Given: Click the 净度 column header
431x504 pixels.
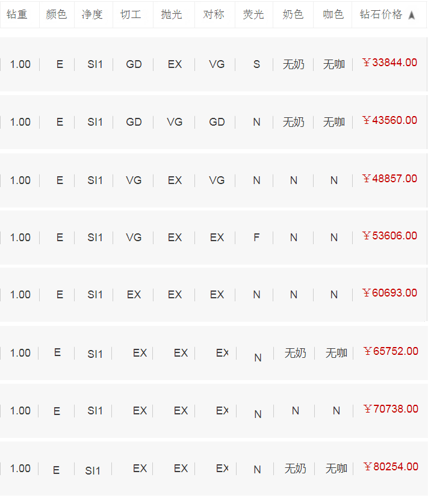Looking at the screenshot, I should click(x=92, y=14).
